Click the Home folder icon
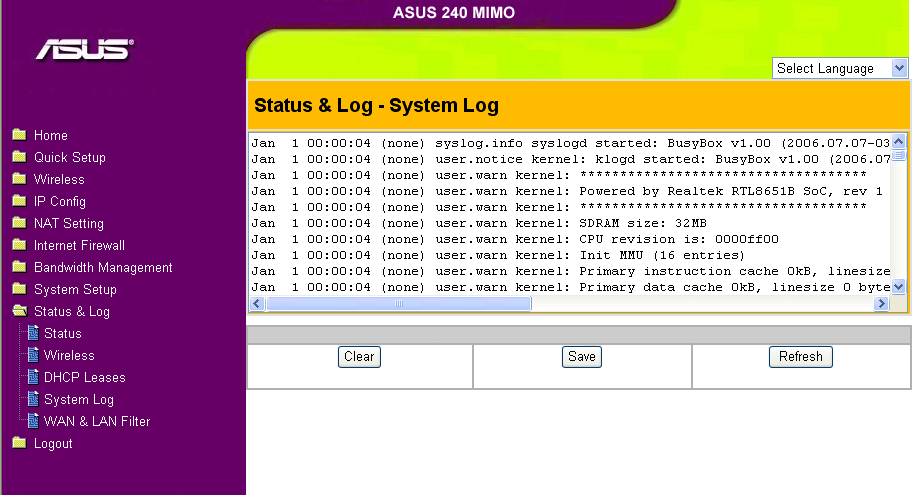The image size is (918, 495). point(19,135)
